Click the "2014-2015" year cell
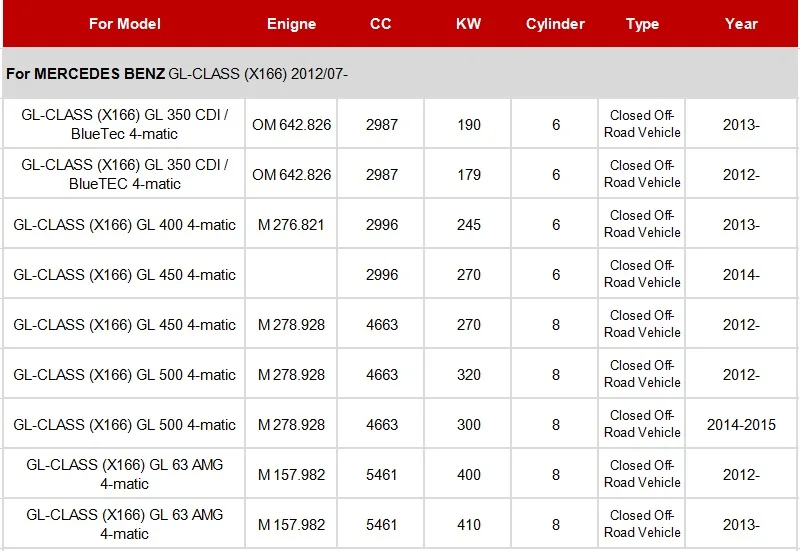The image size is (800, 551). coord(741,424)
